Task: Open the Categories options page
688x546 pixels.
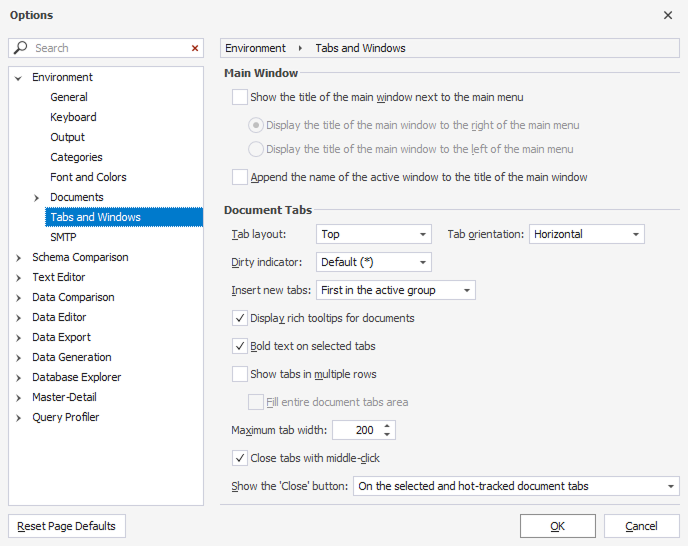Action: pos(76,157)
